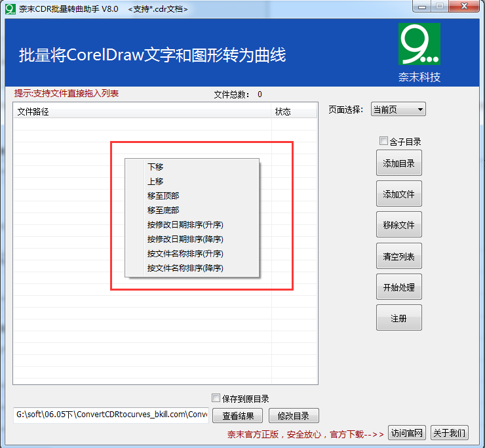Select 移至顶部 menu entry

(192, 195)
